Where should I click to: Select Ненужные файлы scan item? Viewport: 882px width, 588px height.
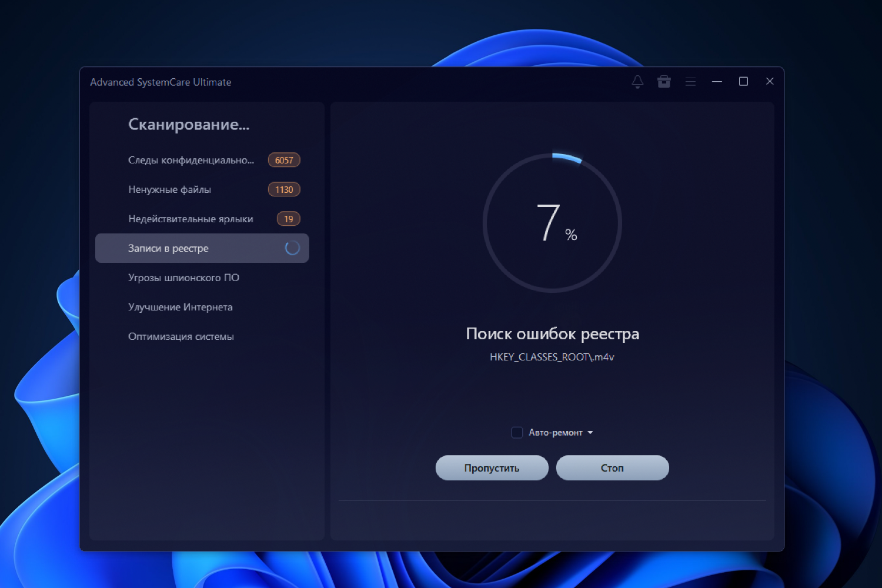202,189
